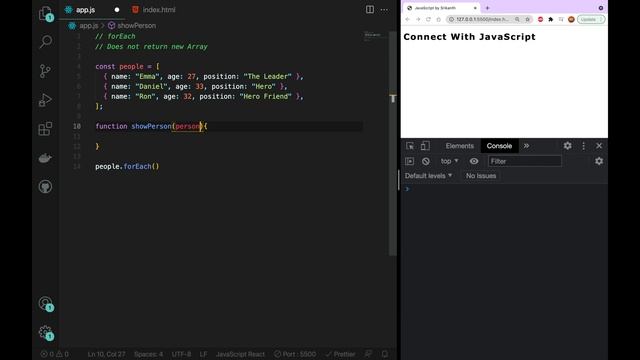Viewport: 640px width, 360px height.
Task: Open the browser Extensions puzzle icon
Action: pyautogui.click(x=551, y=19)
